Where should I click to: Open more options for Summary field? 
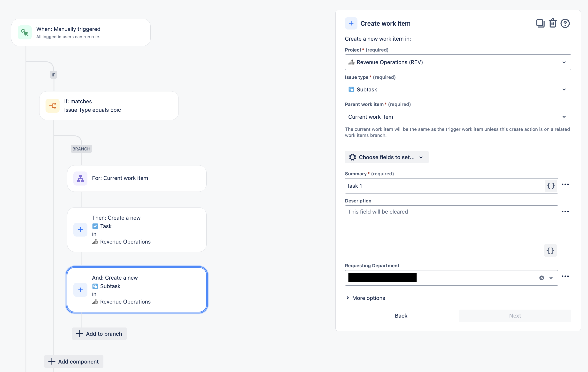(x=565, y=184)
